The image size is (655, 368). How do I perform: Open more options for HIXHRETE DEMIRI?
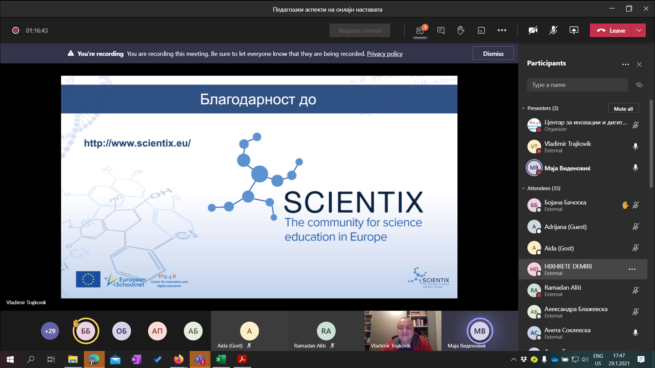(x=632, y=269)
